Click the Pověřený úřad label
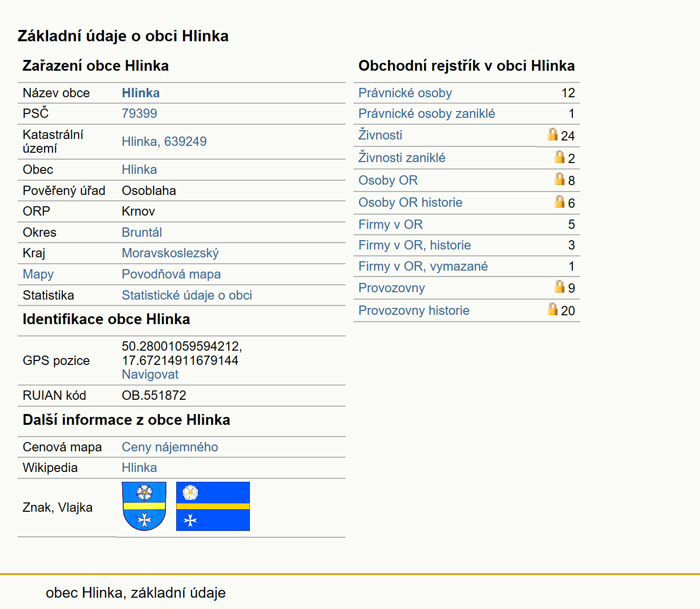The image size is (700, 609). 64,191
